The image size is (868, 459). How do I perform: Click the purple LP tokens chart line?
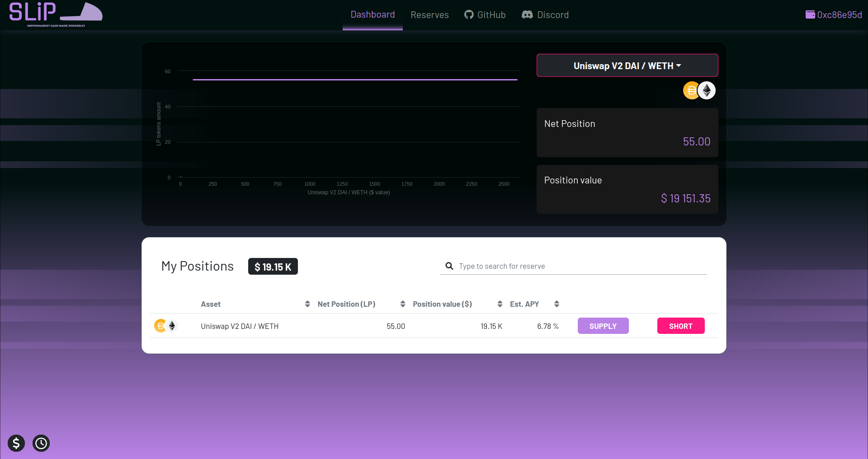pyautogui.click(x=355, y=80)
